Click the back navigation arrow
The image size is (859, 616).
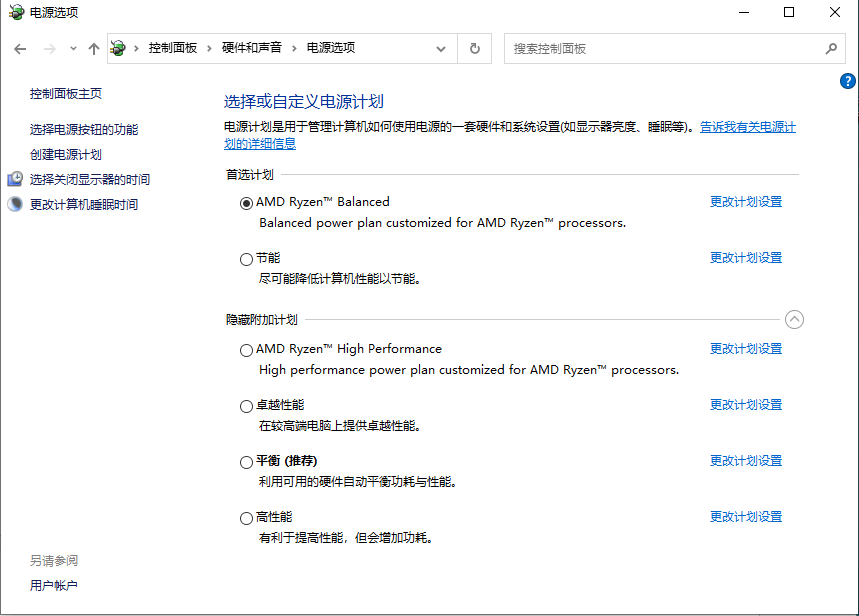(20, 47)
